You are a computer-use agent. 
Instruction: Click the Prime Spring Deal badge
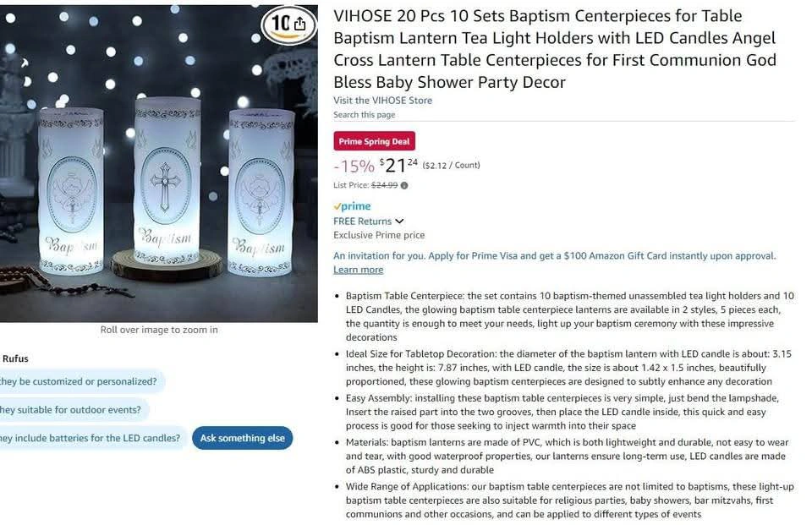click(x=374, y=141)
